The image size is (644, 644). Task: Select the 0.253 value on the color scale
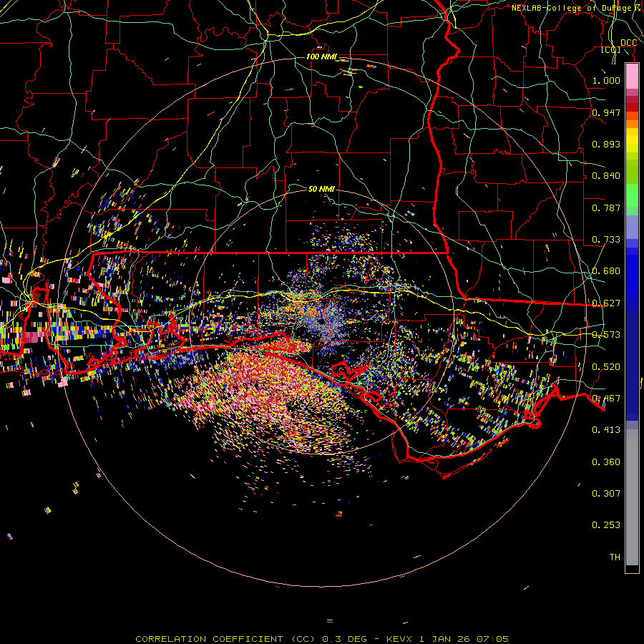point(606,525)
